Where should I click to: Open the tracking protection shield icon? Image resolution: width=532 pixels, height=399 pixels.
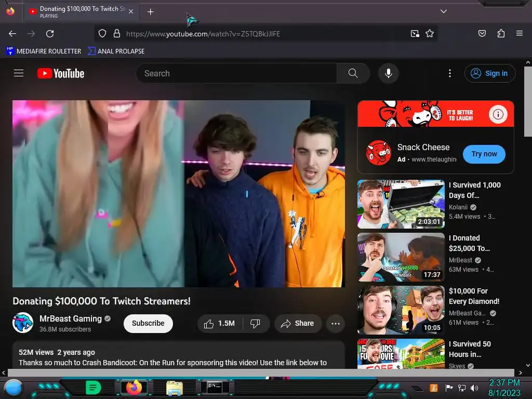[102, 34]
